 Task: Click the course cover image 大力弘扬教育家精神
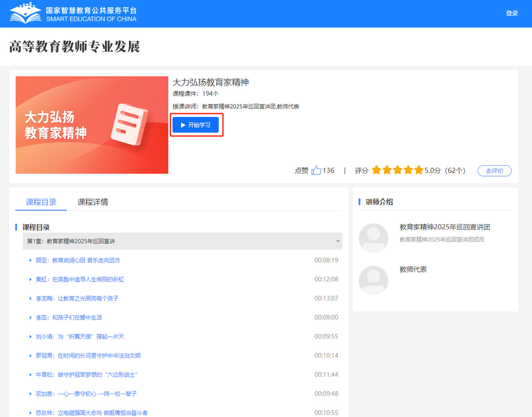coord(92,125)
